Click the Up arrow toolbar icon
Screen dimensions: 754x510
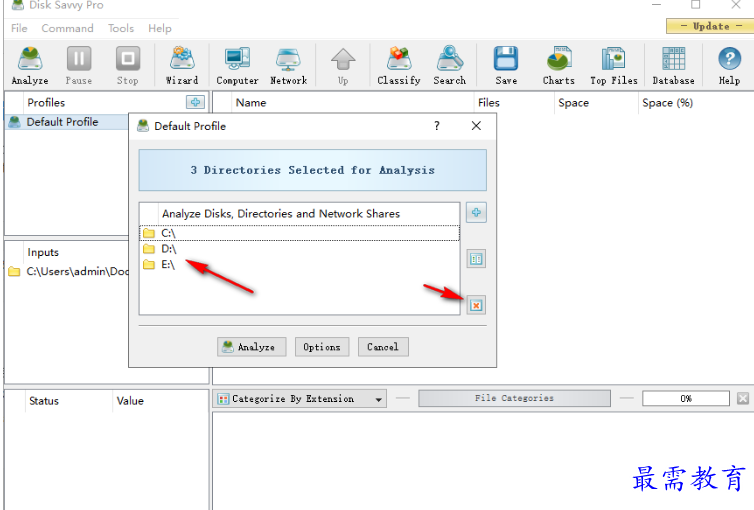click(x=343, y=66)
